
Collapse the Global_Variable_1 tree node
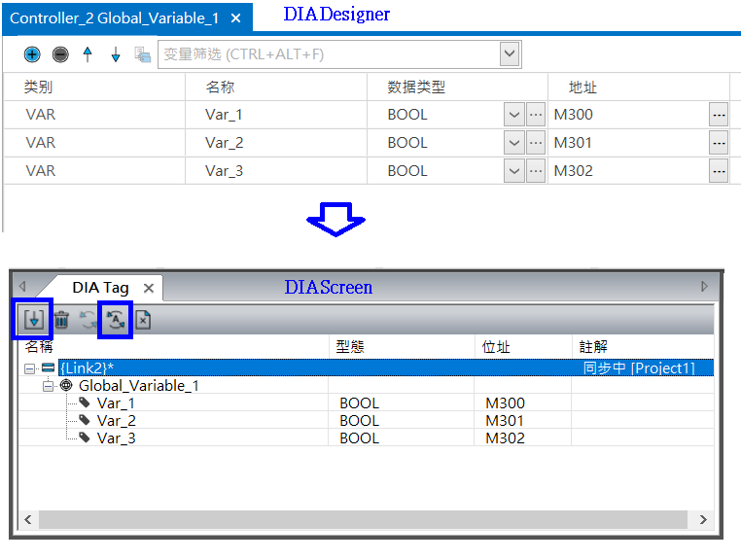tap(48, 387)
